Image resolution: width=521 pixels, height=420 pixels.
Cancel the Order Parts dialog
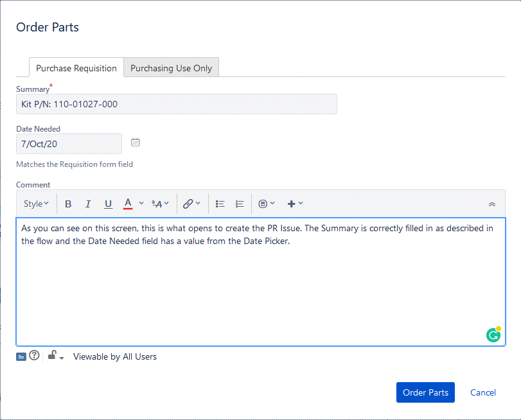[483, 392]
